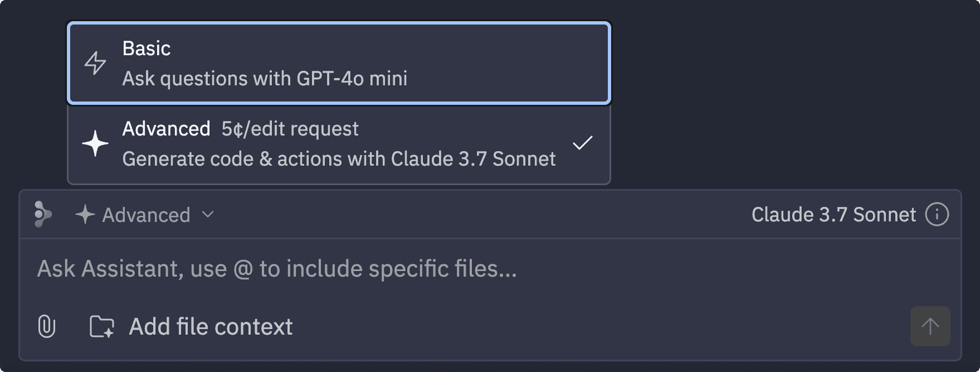
Task: Click the paperclip attach file icon
Action: (47, 326)
